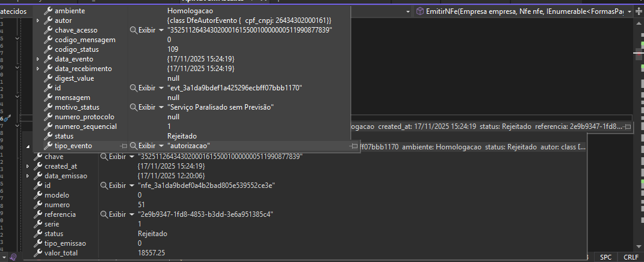Pin the data tip showing referencia summary

[x=627, y=126]
